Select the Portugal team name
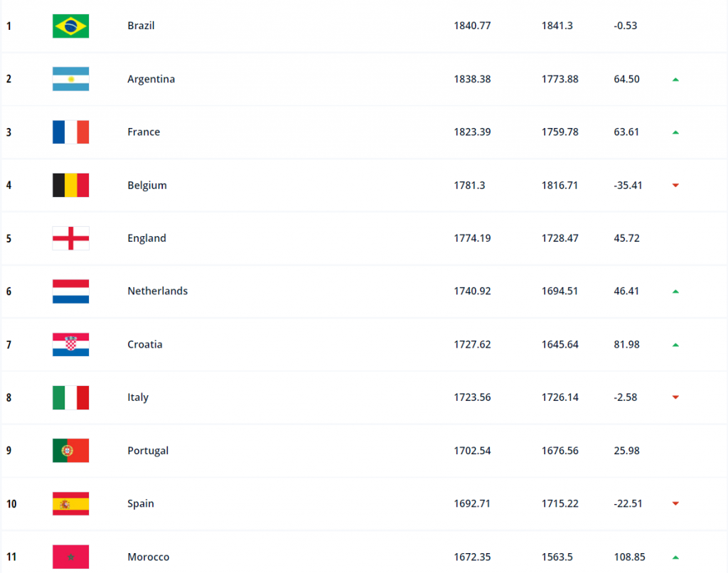The image size is (728, 573). [x=148, y=451]
